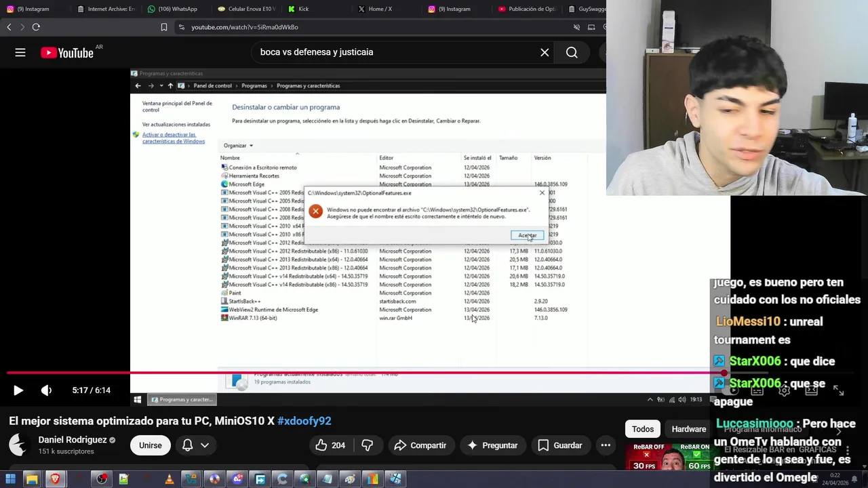Viewport: 868px width, 488px height.
Task: Open Organizar dropdown in the video
Action: tap(238, 146)
